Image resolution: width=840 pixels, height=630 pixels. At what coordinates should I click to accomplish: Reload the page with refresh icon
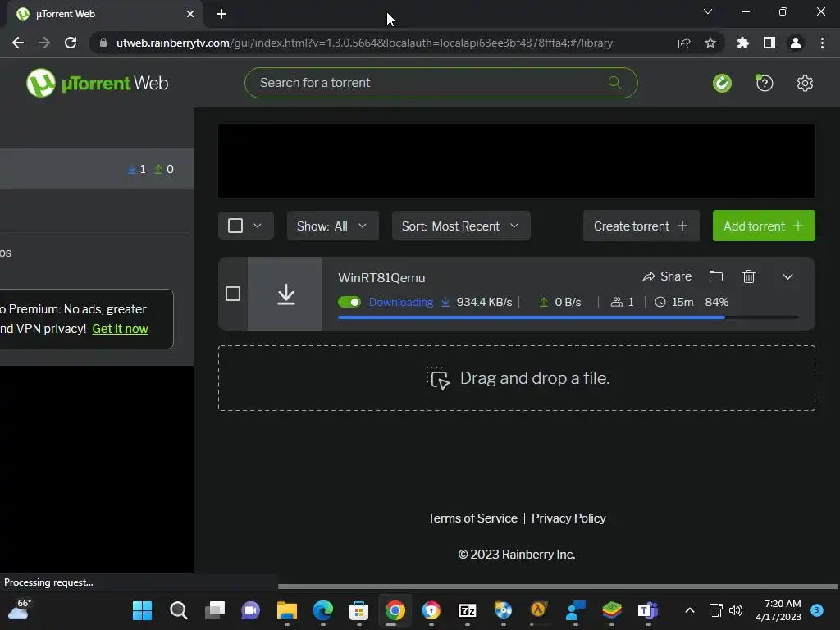(71, 43)
